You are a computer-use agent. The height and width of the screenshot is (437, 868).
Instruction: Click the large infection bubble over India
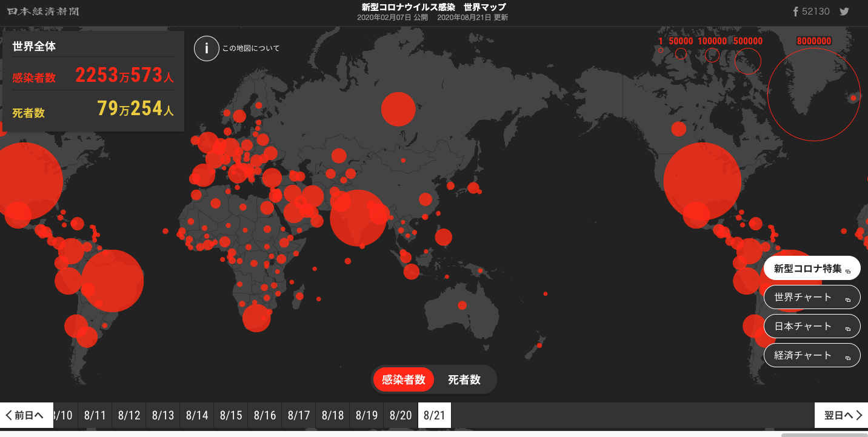pos(358,218)
